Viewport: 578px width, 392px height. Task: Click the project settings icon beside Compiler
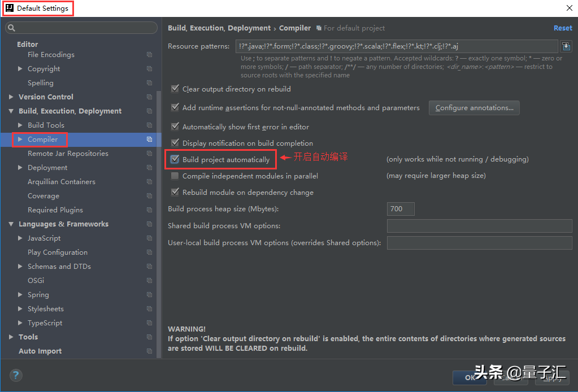click(x=149, y=139)
